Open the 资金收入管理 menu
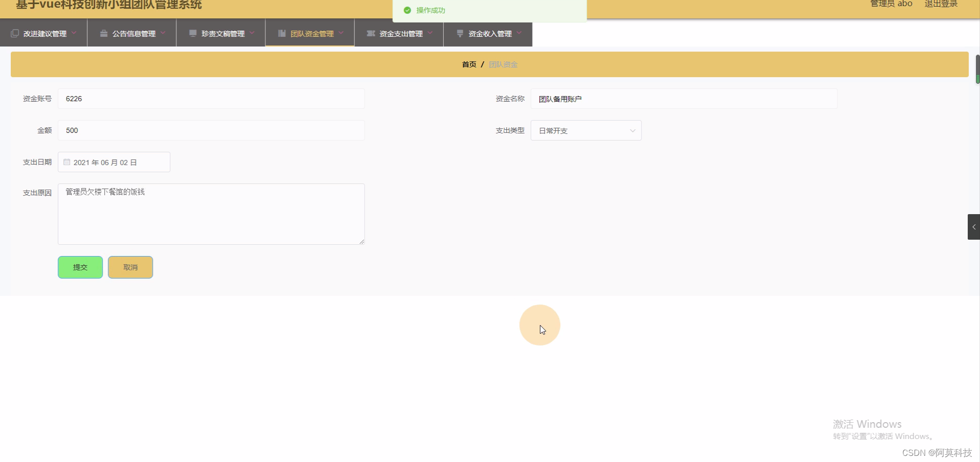 [x=488, y=33]
